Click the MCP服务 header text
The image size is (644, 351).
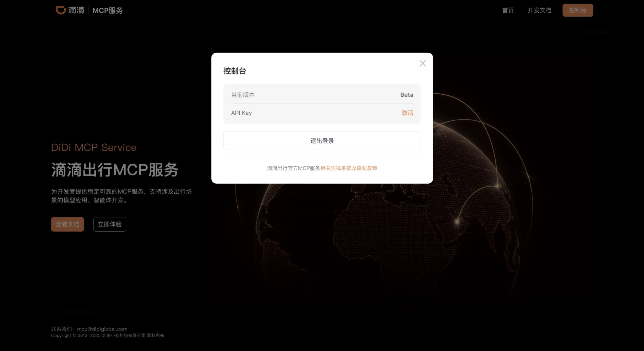click(x=108, y=11)
